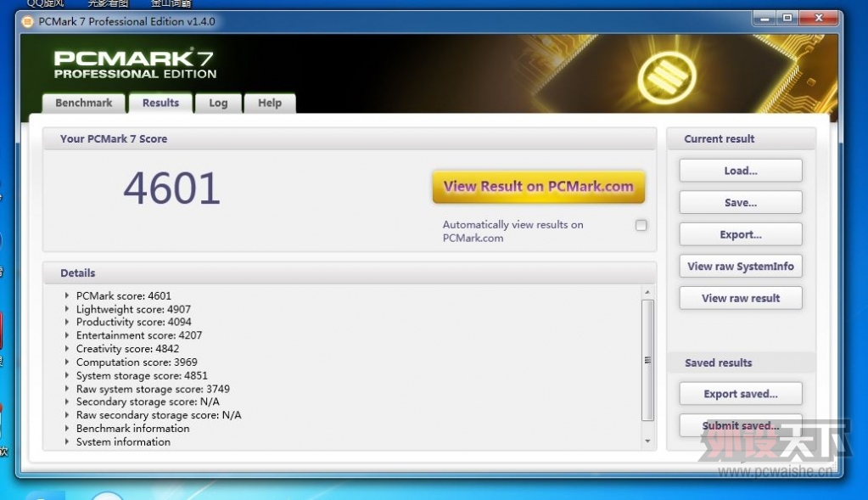Open View raw result
This screenshot has width=868, height=500.
(741, 298)
